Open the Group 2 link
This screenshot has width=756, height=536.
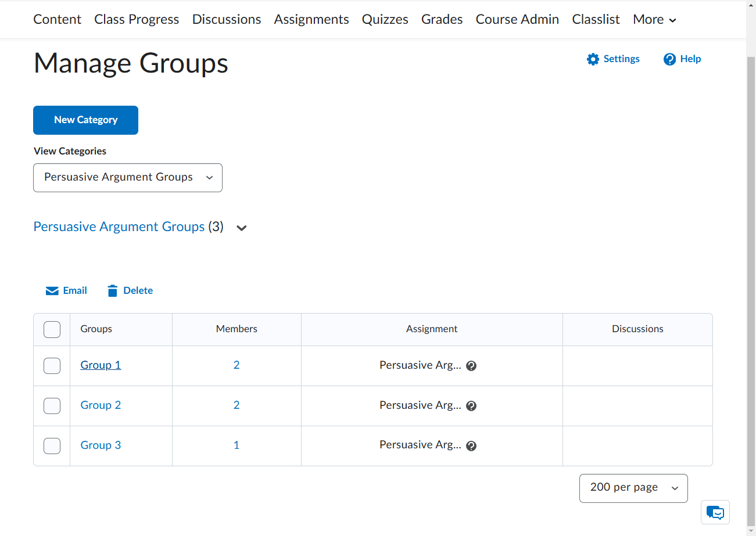point(101,405)
